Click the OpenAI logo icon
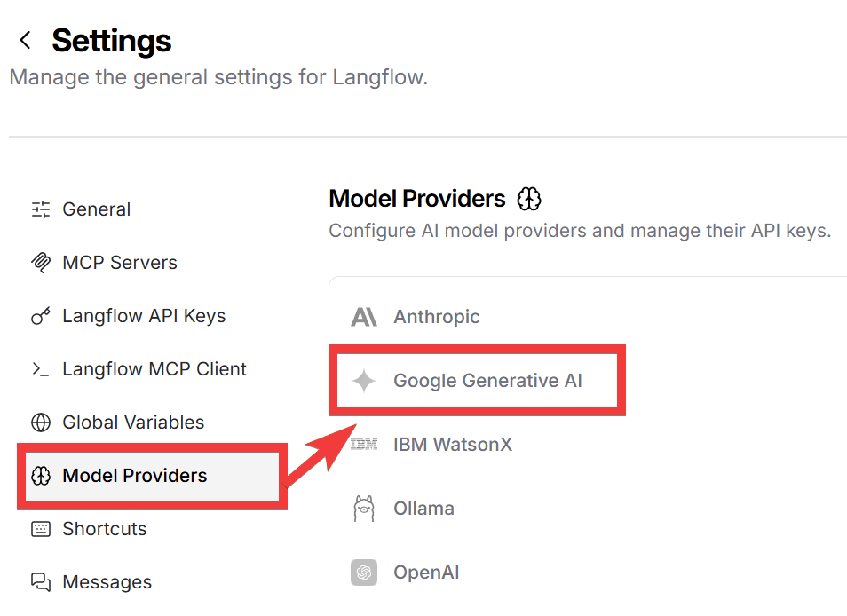The width and height of the screenshot is (847, 616). pos(364,573)
